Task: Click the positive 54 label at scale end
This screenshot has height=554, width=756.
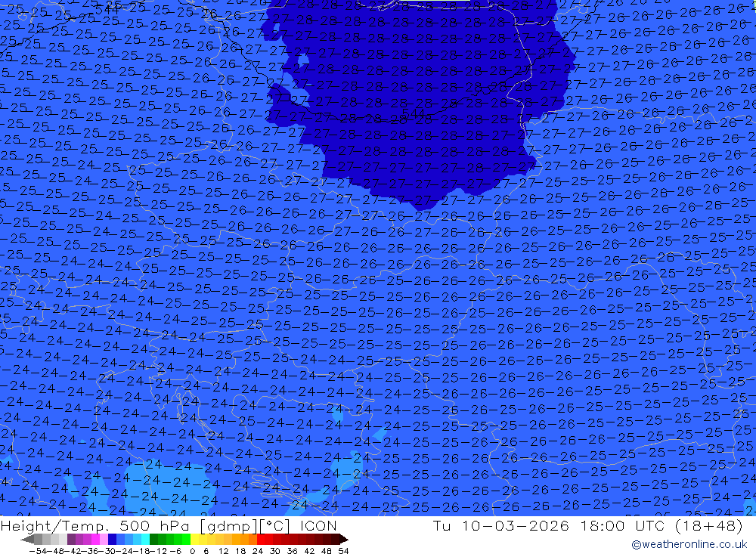Action: [343, 551]
